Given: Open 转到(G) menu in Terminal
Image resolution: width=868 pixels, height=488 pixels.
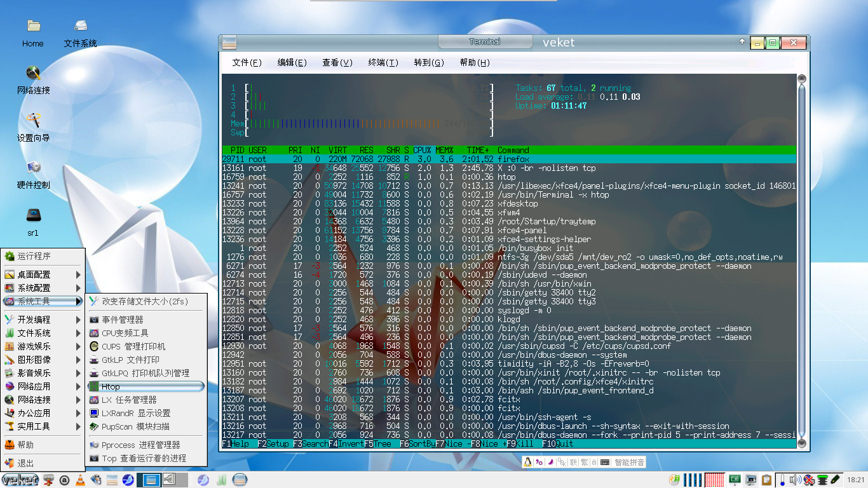Looking at the screenshot, I should pos(429,62).
